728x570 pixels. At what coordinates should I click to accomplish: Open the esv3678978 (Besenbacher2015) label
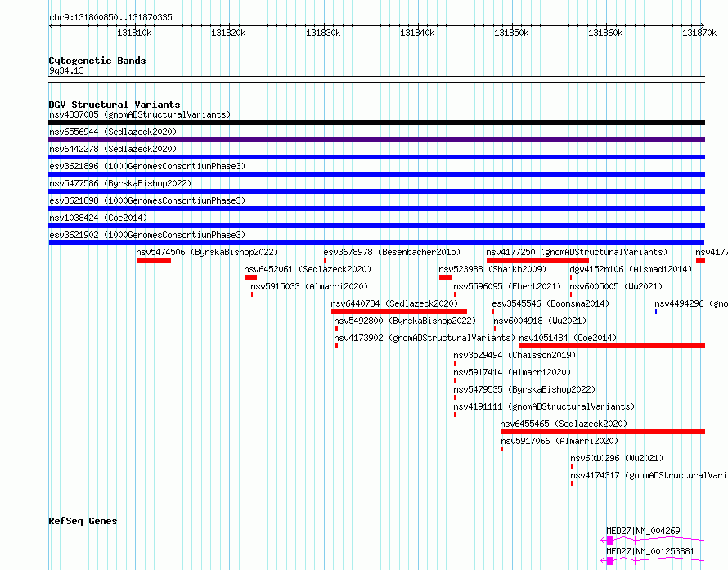pyautogui.click(x=392, y=252)
